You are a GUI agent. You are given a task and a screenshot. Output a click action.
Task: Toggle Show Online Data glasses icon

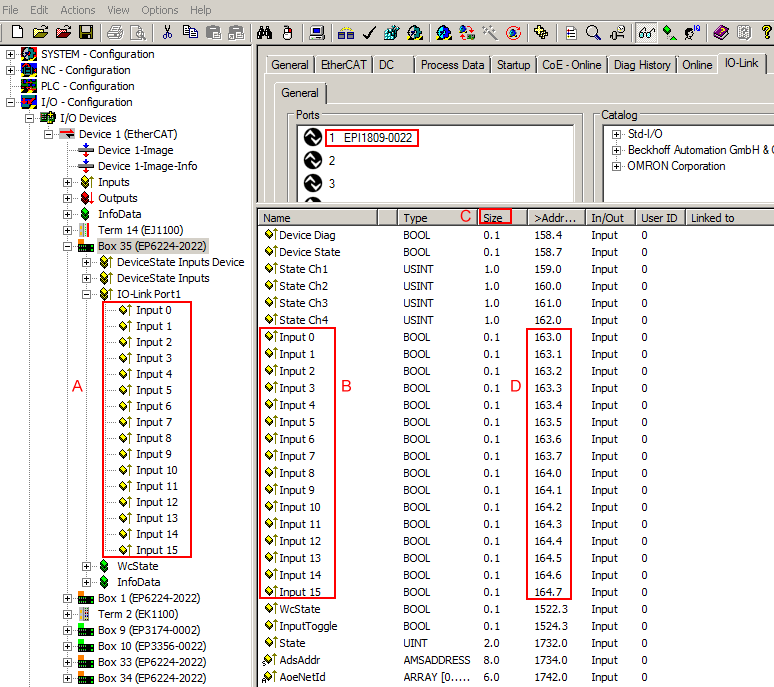coord(646,33)
